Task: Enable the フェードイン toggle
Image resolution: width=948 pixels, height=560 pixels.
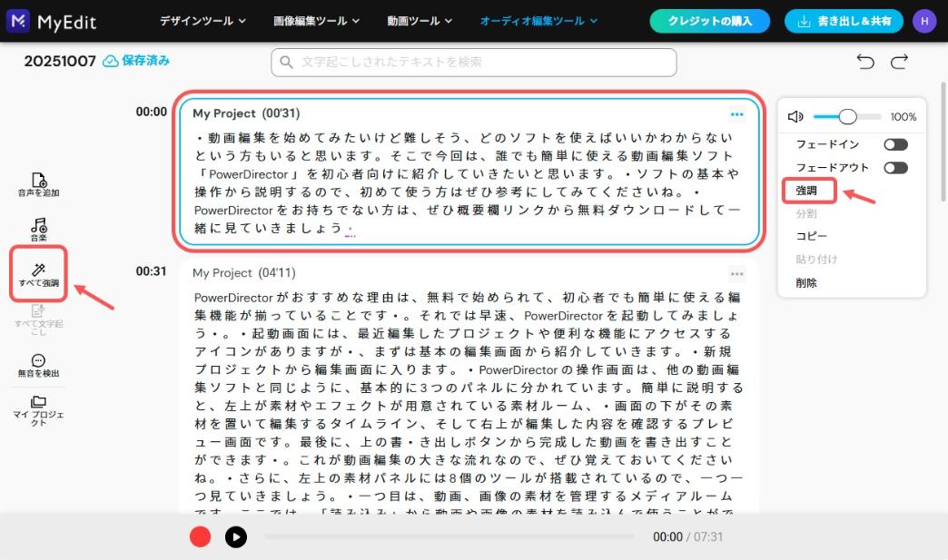Action: [x=895, y=143]
